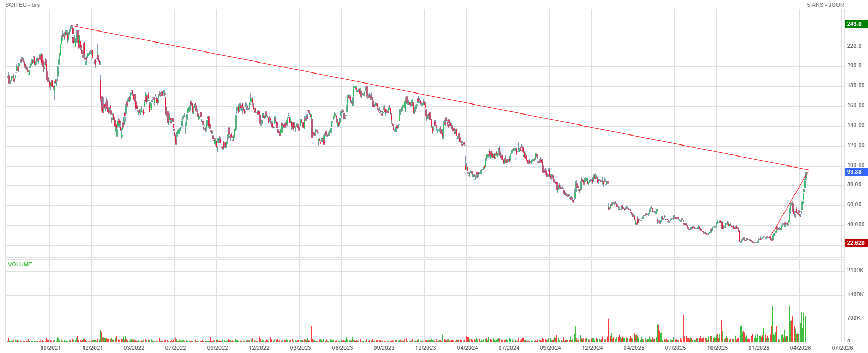This screenshot has width=868, height=353.
Task: Click the VOLUME panel label
Action: [20, 264]
